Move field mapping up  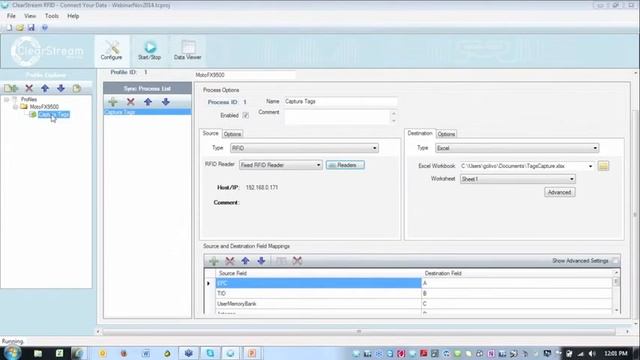click(245, 261)
